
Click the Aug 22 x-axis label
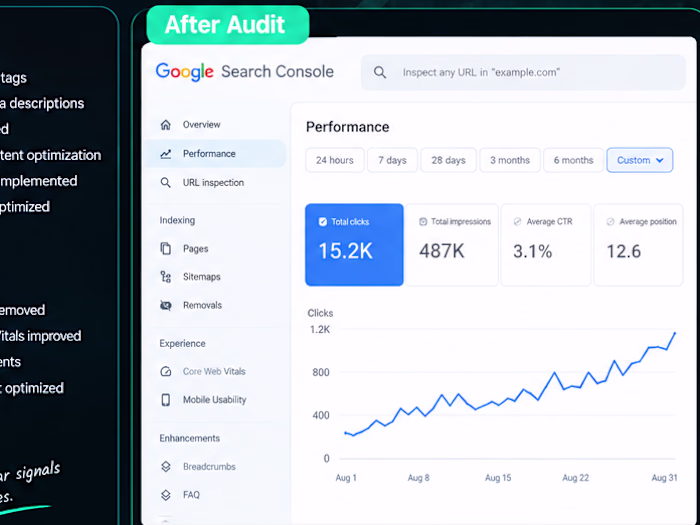(575, 478)
